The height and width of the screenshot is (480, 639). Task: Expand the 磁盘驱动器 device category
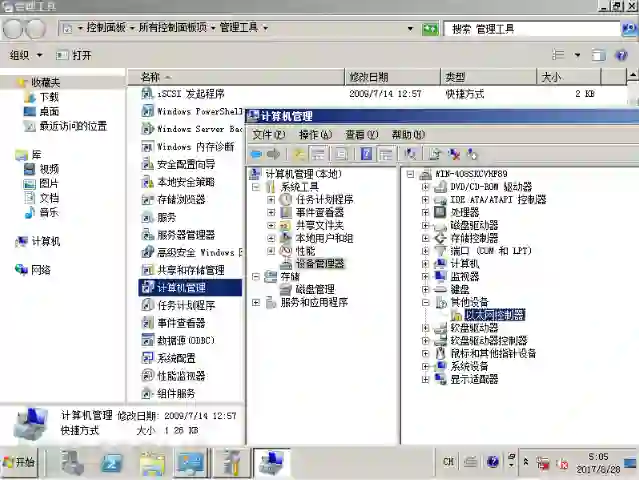click(x=425, y=225)
